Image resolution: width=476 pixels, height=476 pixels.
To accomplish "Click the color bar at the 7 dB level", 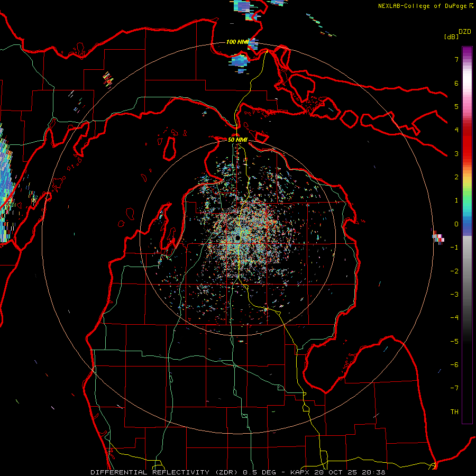I will [x=467, y=59].
